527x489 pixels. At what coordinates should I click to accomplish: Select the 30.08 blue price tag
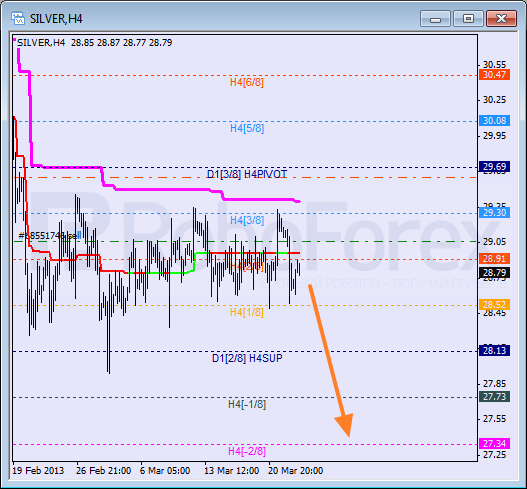click(x=494, y=121)
